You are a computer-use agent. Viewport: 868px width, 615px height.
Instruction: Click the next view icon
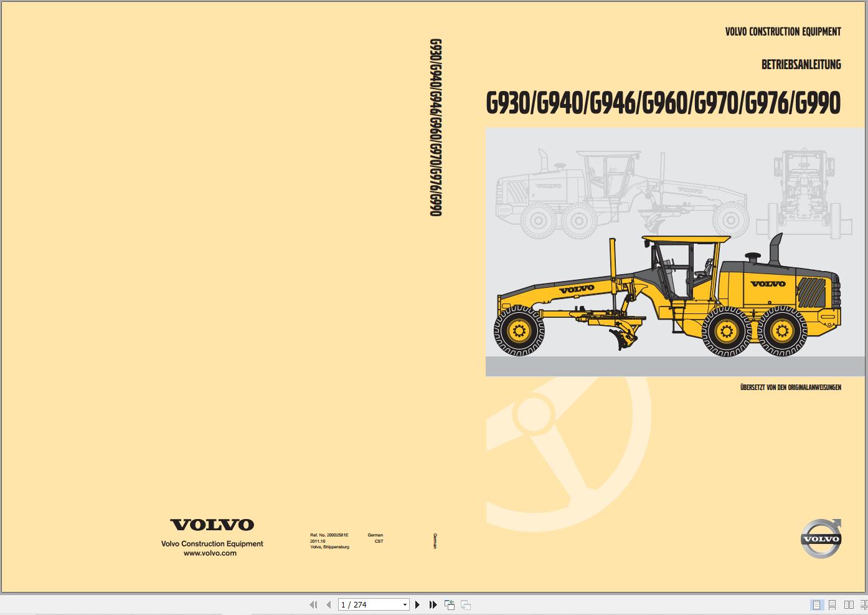click(465, 604)
